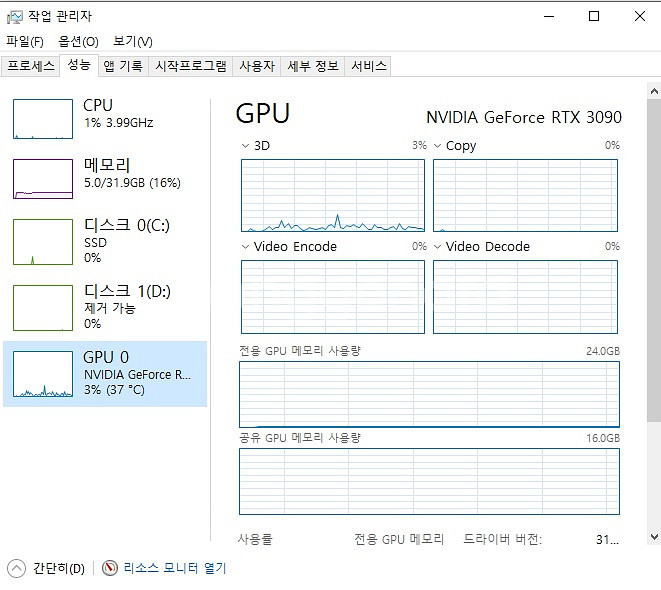Open the Video Encode engine dropdown
661x590 pixels.
point(245,247)
